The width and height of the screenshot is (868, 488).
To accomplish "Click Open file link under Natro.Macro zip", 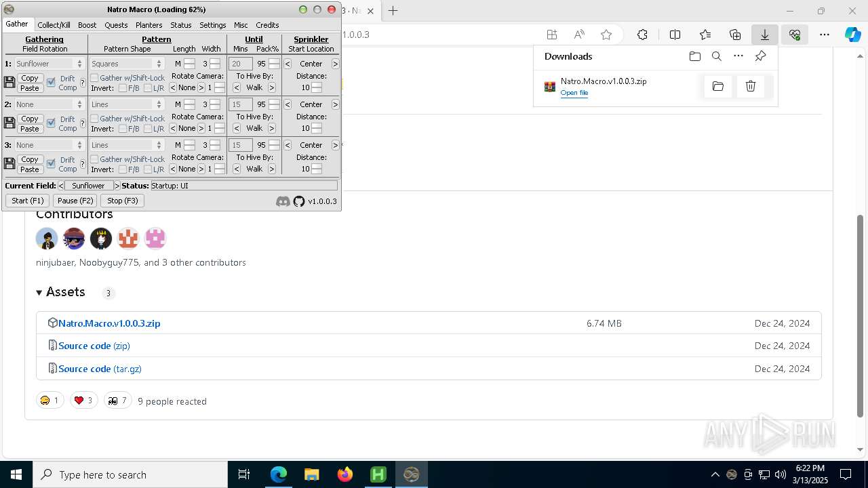I will point(574,93).
